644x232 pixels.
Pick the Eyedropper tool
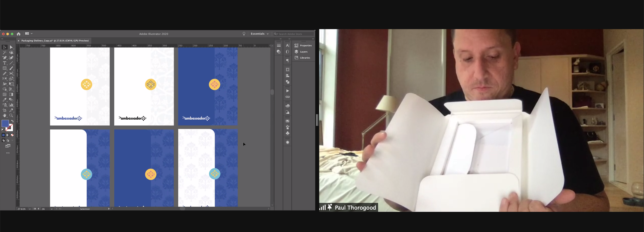(4, 100)
